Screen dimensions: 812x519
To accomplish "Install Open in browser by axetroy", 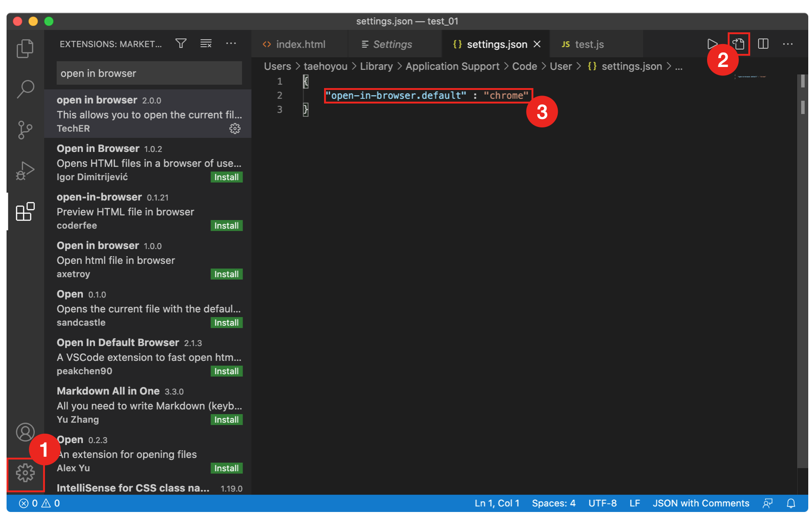I will coord(227,274).
